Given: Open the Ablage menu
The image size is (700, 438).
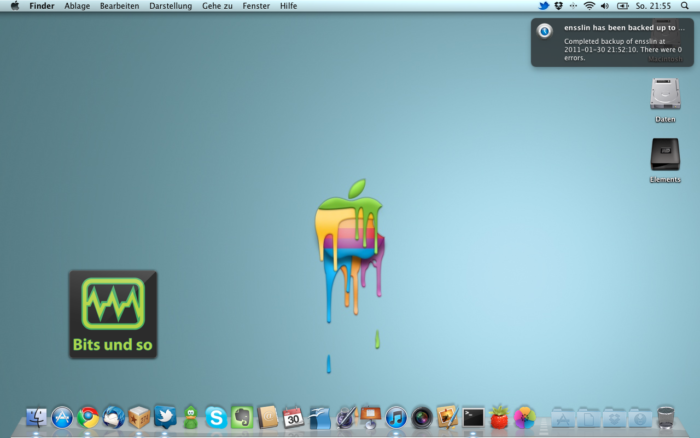Looking at the screenshot, I should [77, 6].
